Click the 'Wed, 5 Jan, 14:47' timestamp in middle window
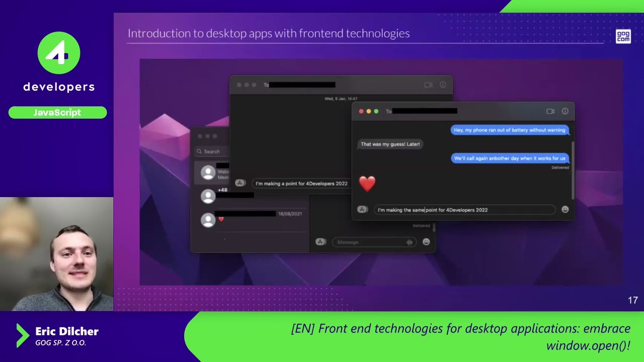 pyautogui.click(x=341, y=99)
